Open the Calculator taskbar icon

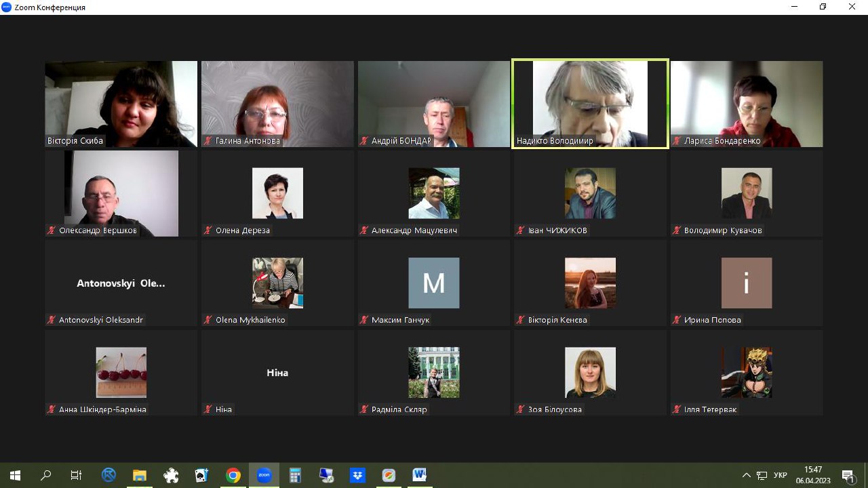click(295, 475)
